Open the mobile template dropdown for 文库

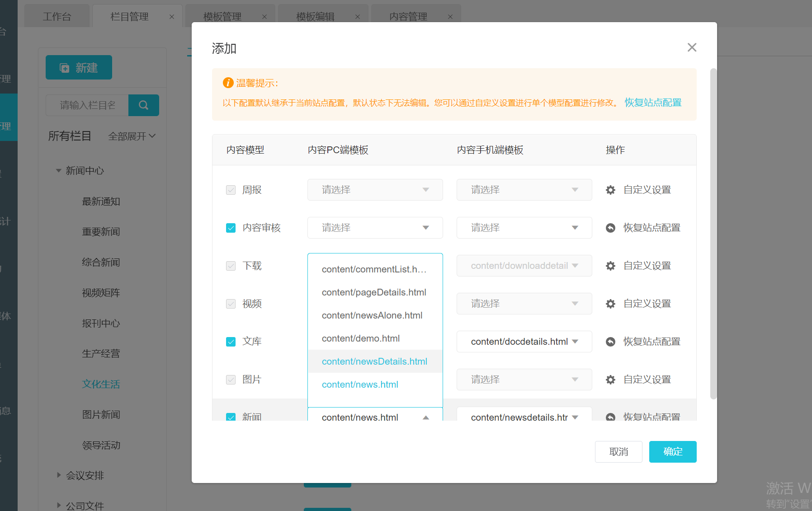524,342
